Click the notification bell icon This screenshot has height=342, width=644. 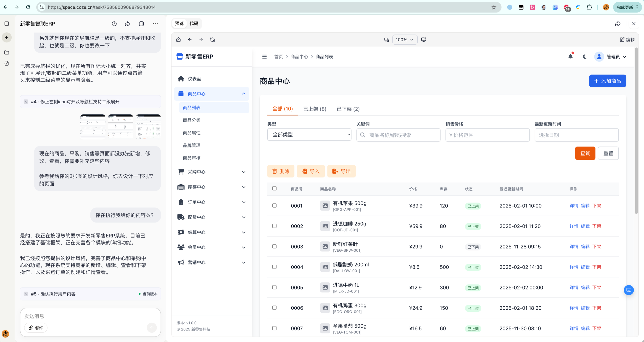coord(570,57)
